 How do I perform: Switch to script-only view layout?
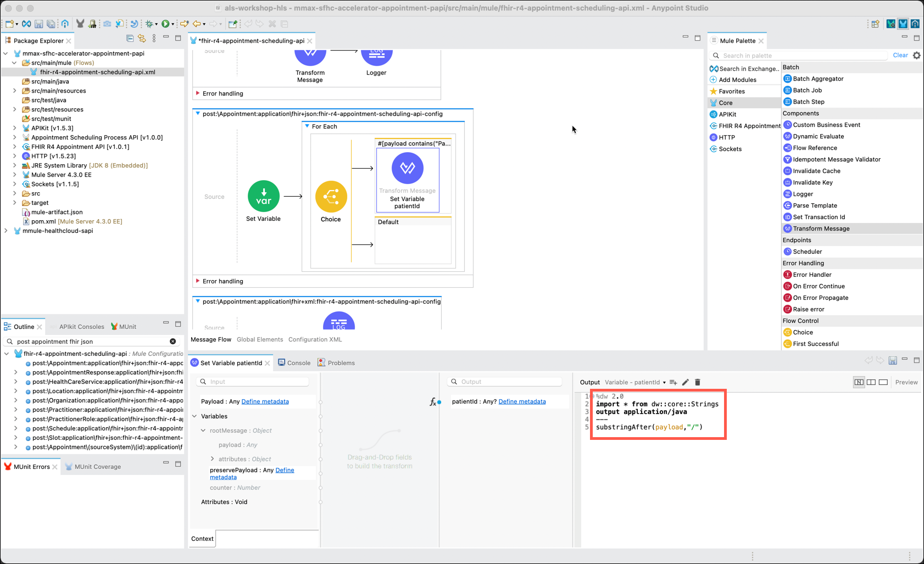point(883,382)
